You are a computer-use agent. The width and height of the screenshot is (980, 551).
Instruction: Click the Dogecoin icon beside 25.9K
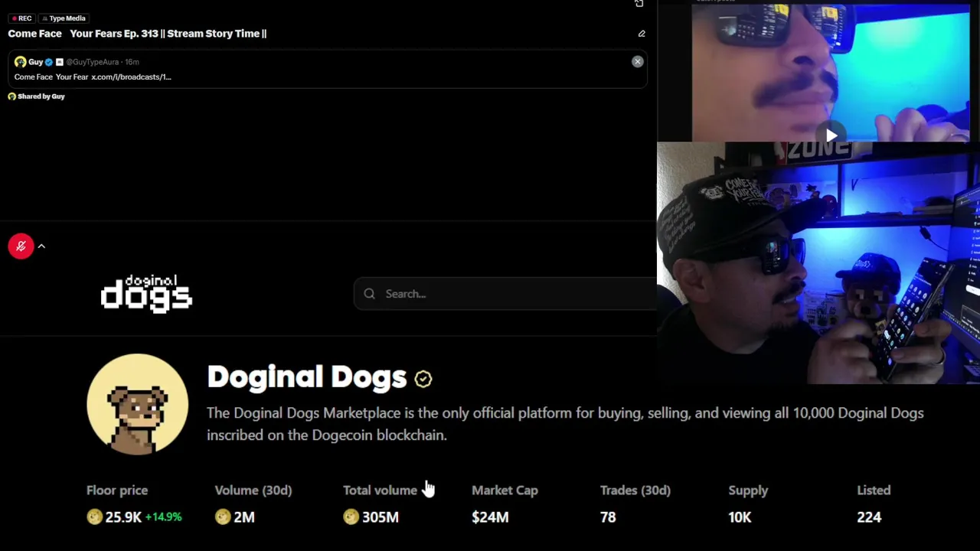(x=94, y=517)
